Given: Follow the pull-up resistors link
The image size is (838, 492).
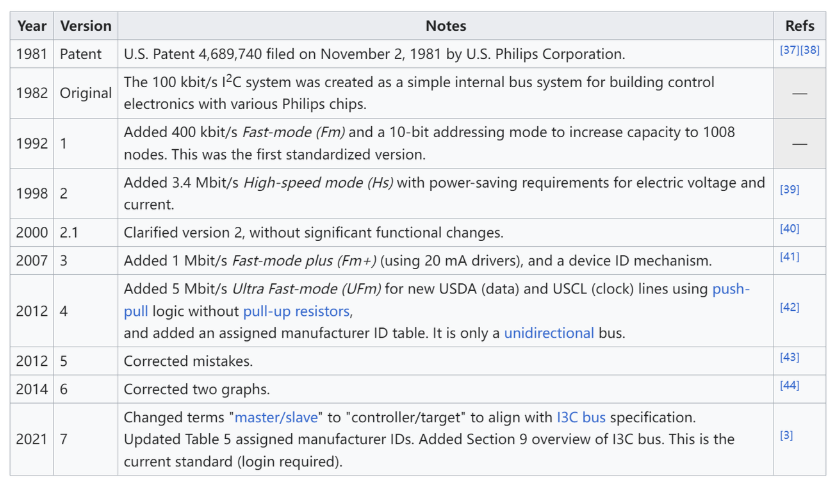Looking at the screenshot, I should (297, 311).
